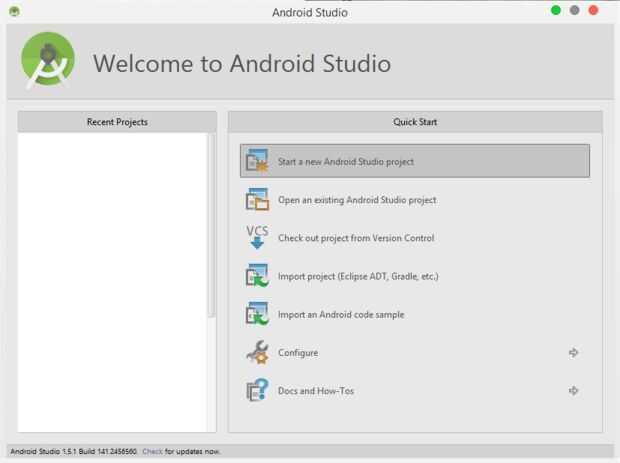Image resolution: width=620 pixels, height=463 pixels.
Task: Click the Configure wrench and gear icon
Action: point(257,352)
